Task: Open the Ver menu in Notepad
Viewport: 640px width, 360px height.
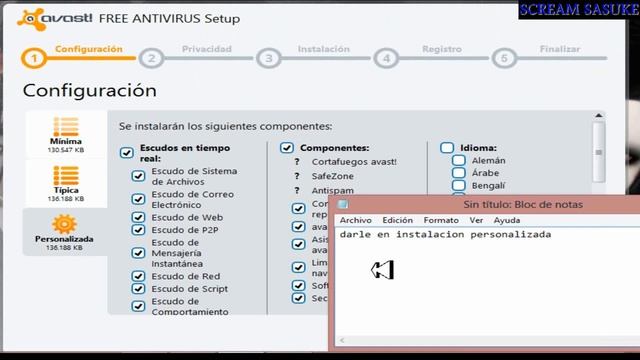Action: 476,220
